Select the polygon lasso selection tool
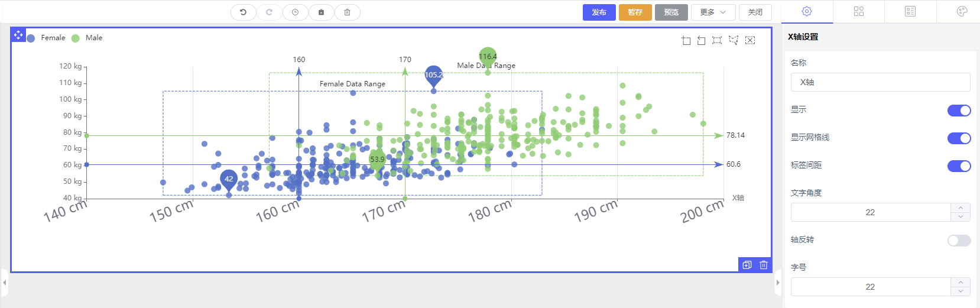The width and height of the screenshot is (980, 308). pyautogui.click(x=734, y=40)
